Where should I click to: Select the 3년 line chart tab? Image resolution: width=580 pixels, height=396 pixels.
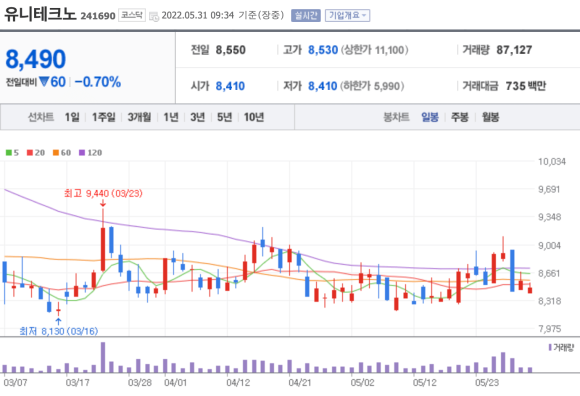[x=198, y=117]
